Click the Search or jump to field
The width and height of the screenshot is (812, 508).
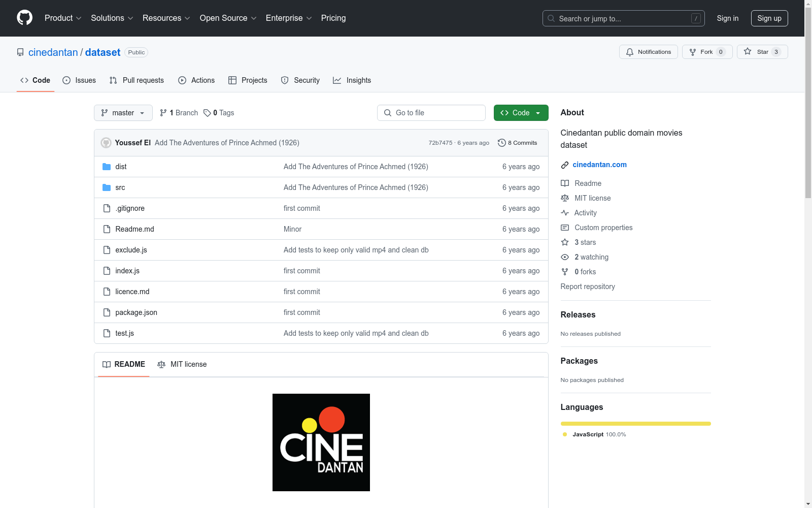coord(624,18)
